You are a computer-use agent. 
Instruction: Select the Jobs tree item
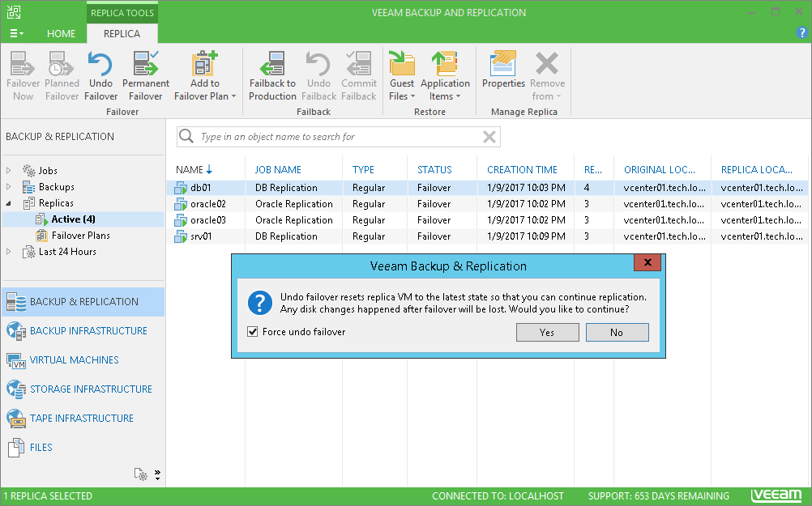48,170
